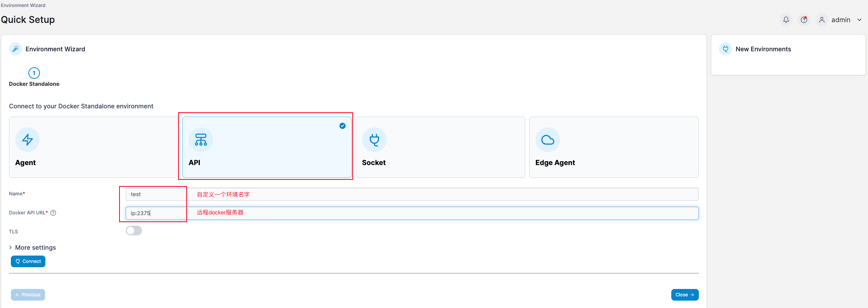Click the blue checkmark on API card
This screenshot has height=308, width=868.
click(x=343, y=126)
